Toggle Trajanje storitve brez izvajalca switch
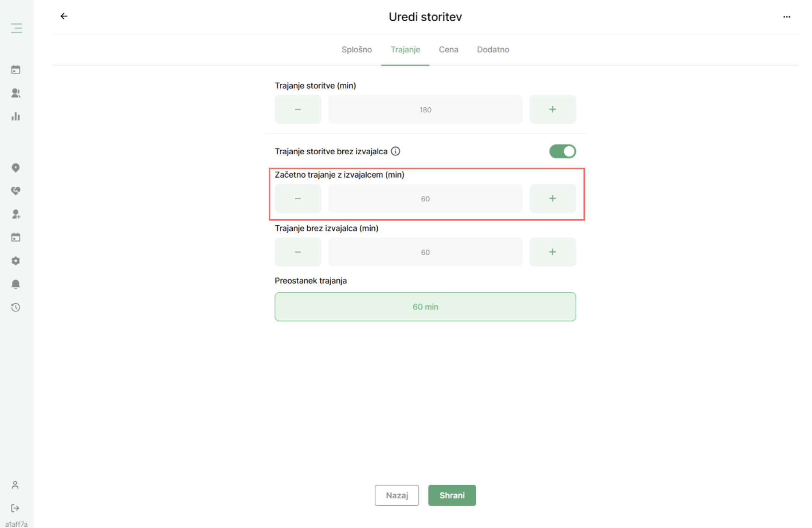The width and height of the screenshot is (812, 528). pos(563,151)
